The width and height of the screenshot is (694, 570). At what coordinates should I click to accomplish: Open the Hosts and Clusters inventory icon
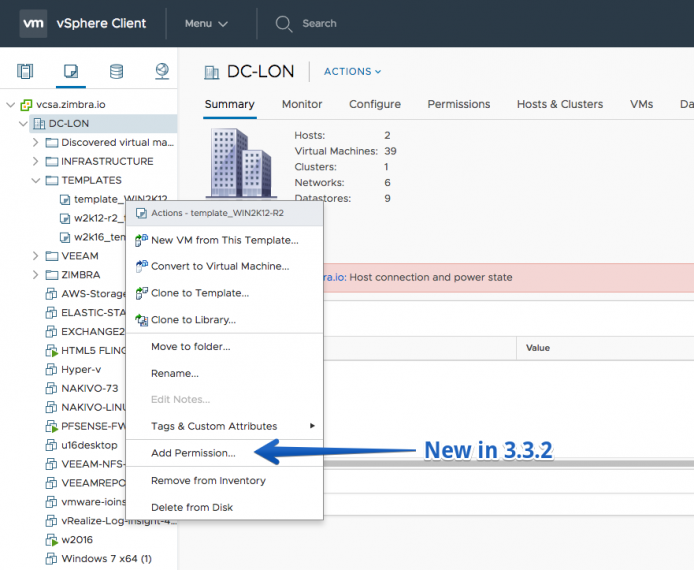click(25, 71)
